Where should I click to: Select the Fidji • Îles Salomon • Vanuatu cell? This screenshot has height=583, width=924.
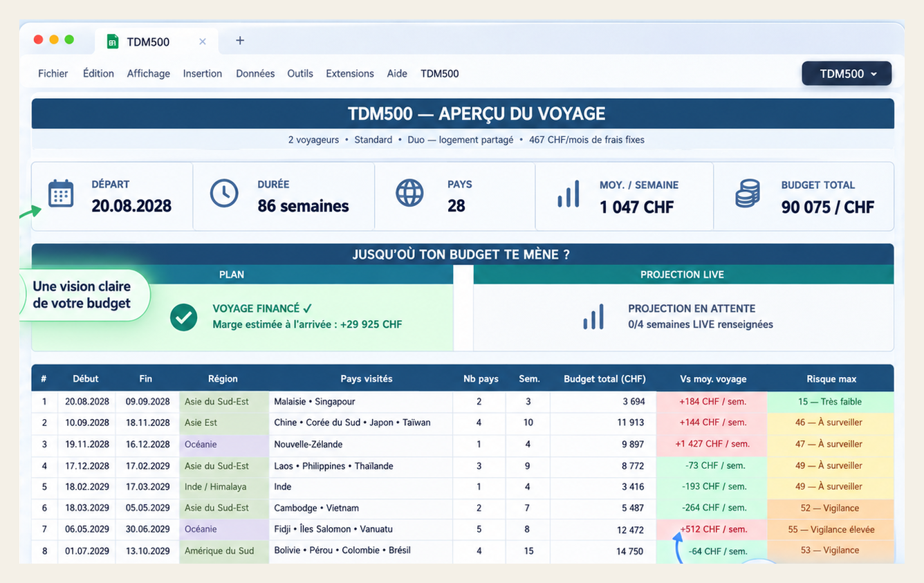361,529
